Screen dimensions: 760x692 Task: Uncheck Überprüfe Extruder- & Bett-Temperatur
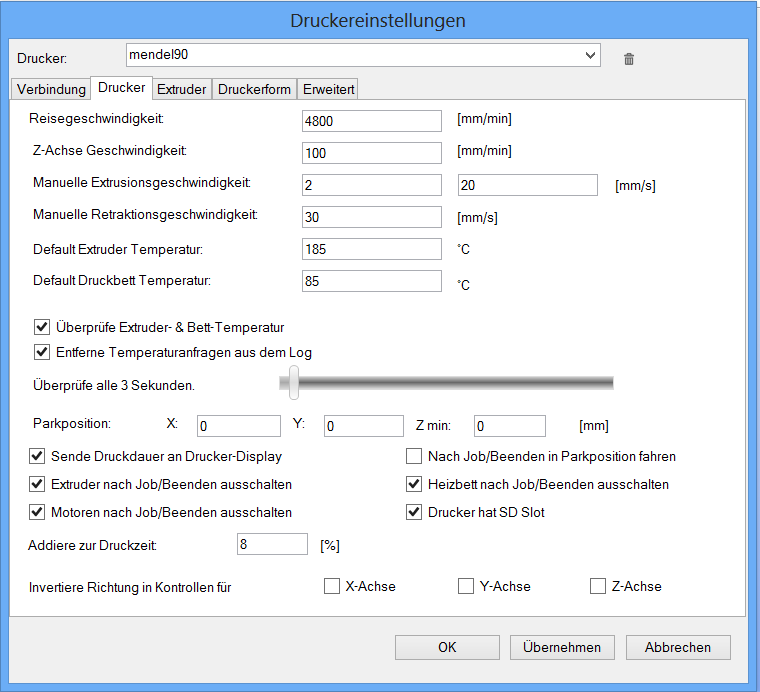[x=41, y=327]
